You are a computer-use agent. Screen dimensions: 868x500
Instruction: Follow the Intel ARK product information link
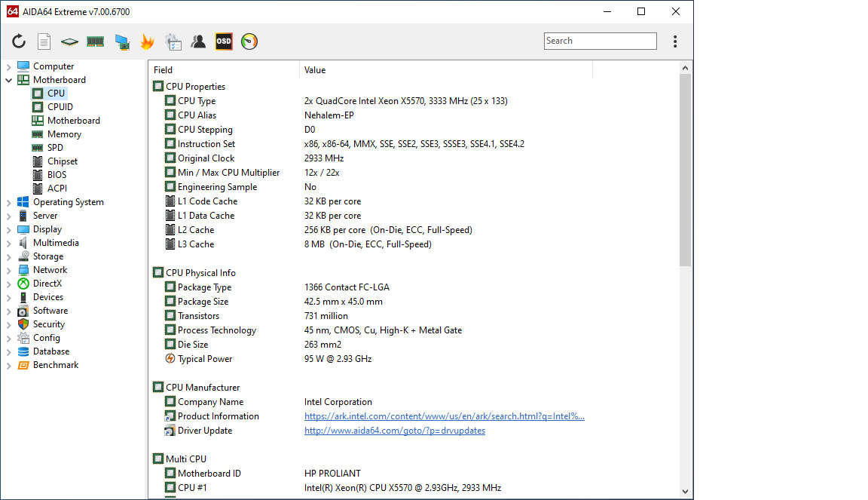(x=445, y=416)
